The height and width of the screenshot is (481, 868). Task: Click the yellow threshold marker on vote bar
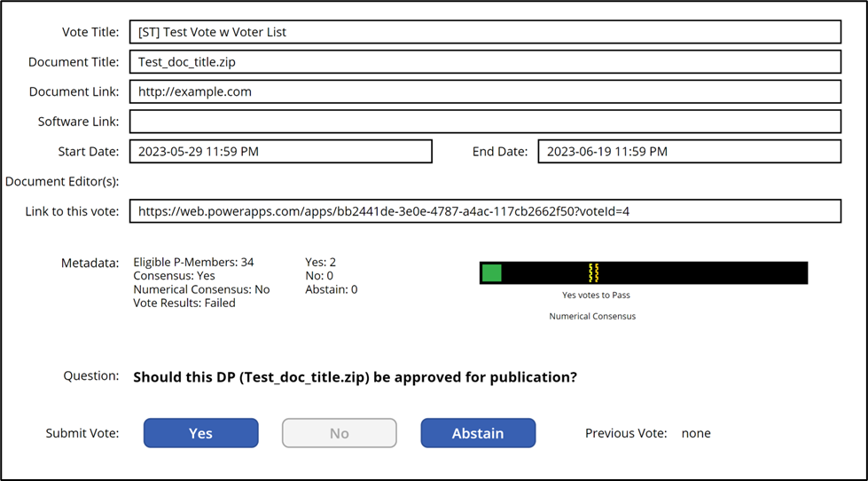(593, 272)
